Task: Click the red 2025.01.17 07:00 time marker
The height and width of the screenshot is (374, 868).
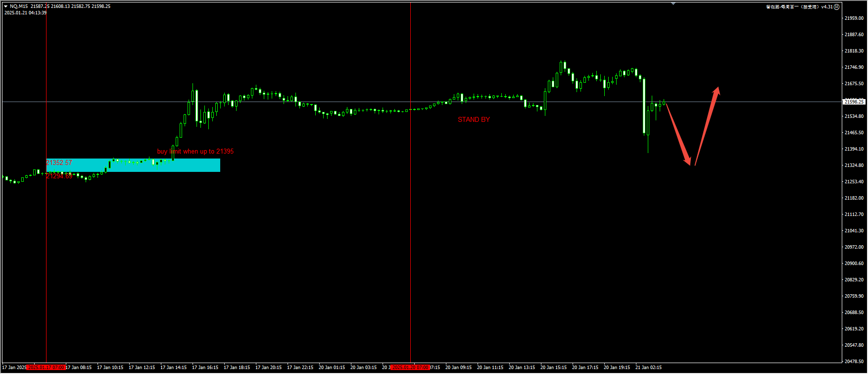Action: 46,368
